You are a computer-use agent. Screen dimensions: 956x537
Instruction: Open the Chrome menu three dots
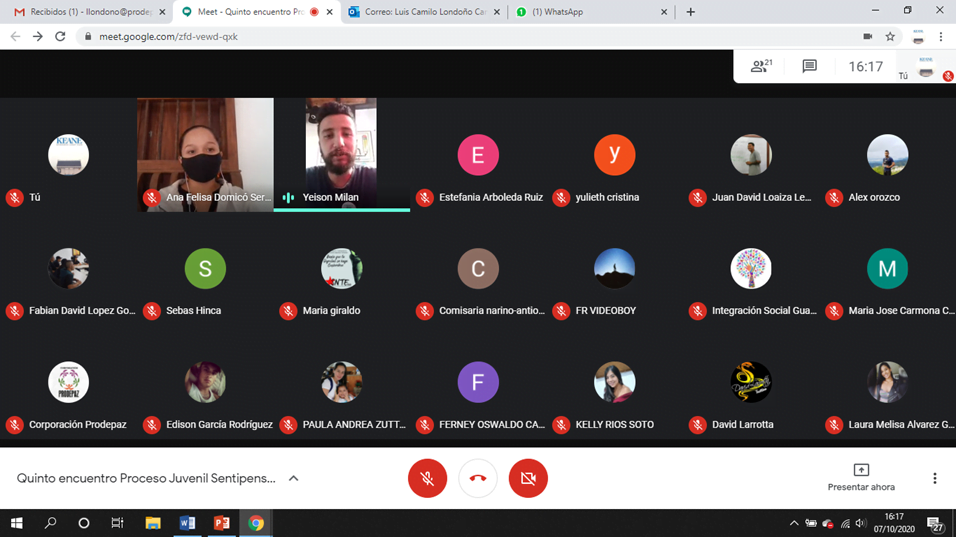pyautogui.click(x=941, y=37)
